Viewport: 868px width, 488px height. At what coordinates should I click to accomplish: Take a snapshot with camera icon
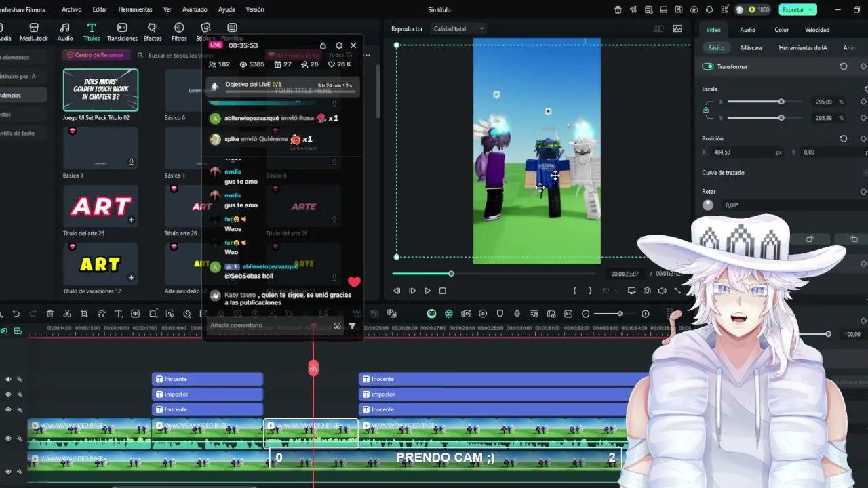point(647,291)
